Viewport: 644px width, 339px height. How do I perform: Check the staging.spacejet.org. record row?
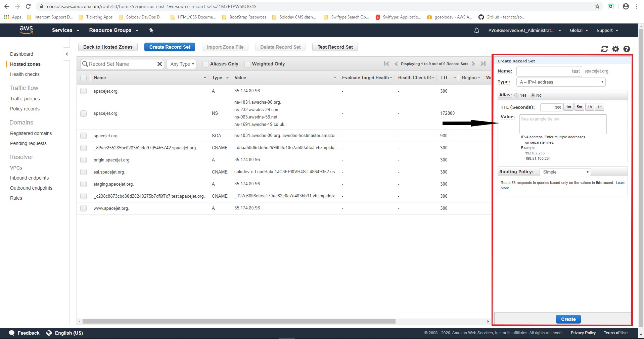(84, 184)
